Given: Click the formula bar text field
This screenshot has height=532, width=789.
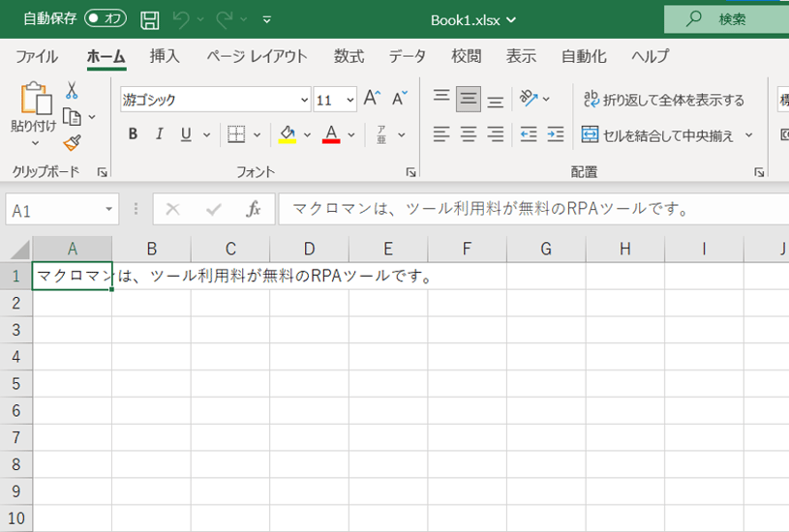Looking at the screenshot, I should pos(533,209).
